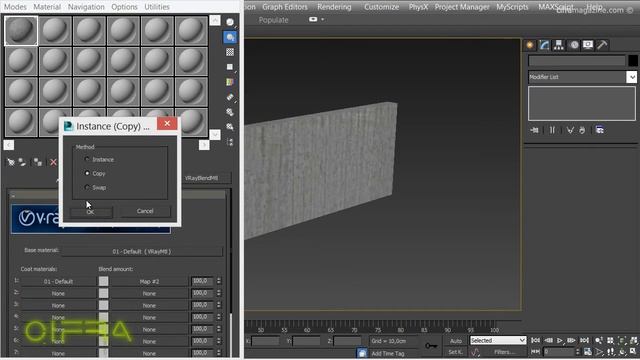Toggle coat material 1 color checkbox swatch
This screenshot has height=360, width=640.
click(103, 281)
